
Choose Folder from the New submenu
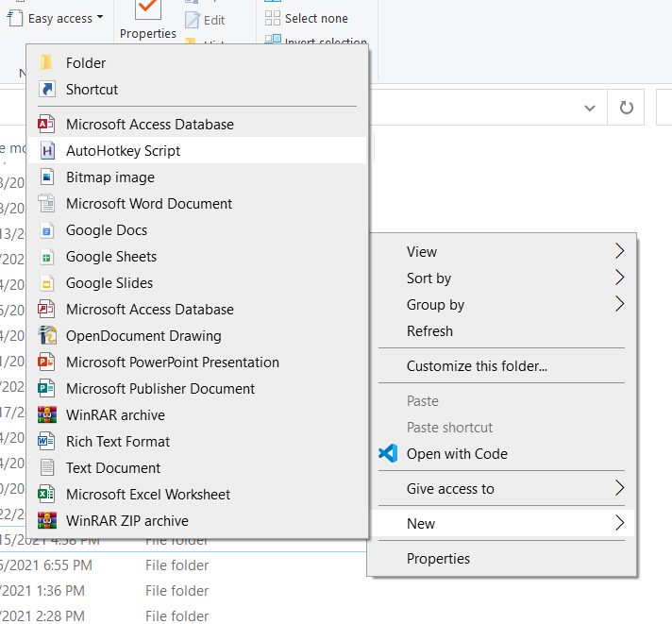(x=197, y=62)
